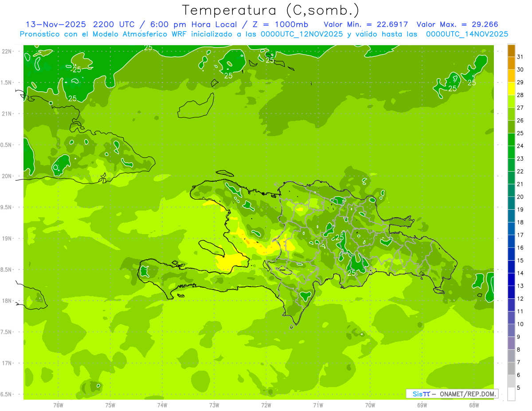Click the "21N" latitude axis label
The width and height of the screenshot is (532, 411).
pos(7,114)
